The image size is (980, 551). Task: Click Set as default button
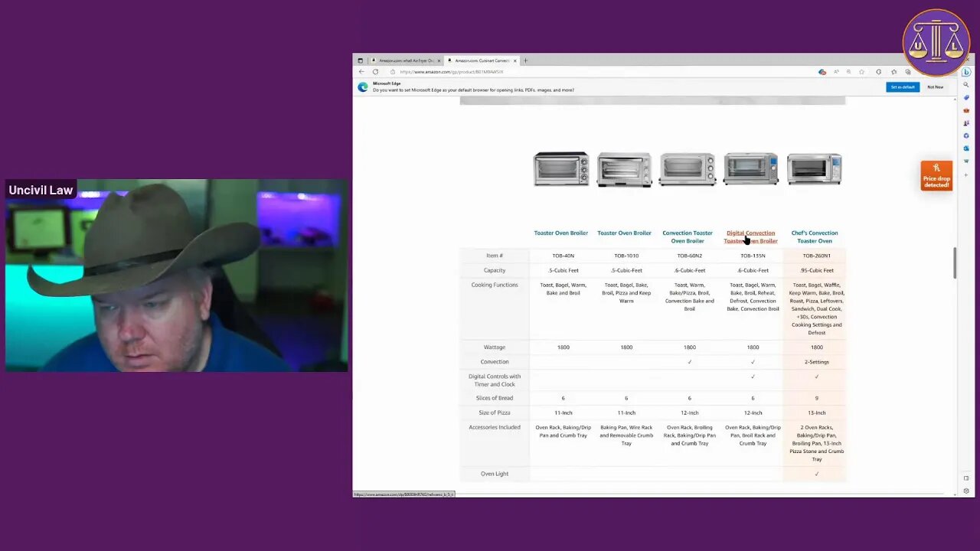click(903, 86)
